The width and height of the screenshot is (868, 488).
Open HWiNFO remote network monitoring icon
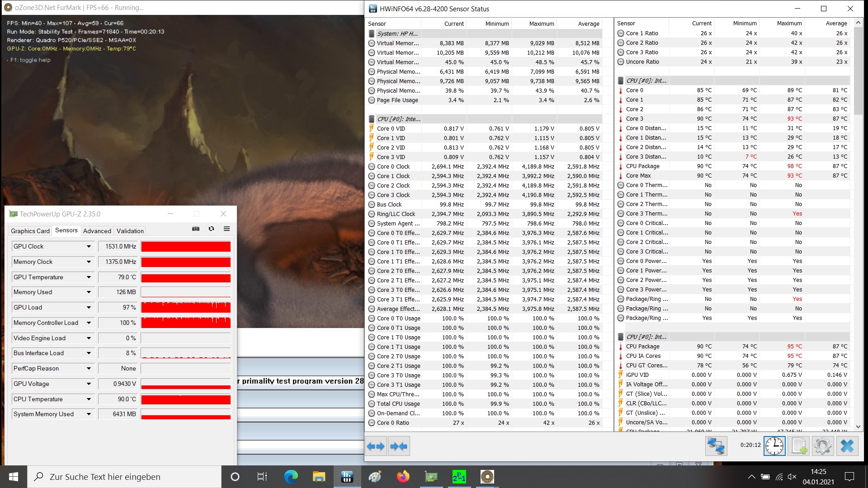(x=716, y=446)
